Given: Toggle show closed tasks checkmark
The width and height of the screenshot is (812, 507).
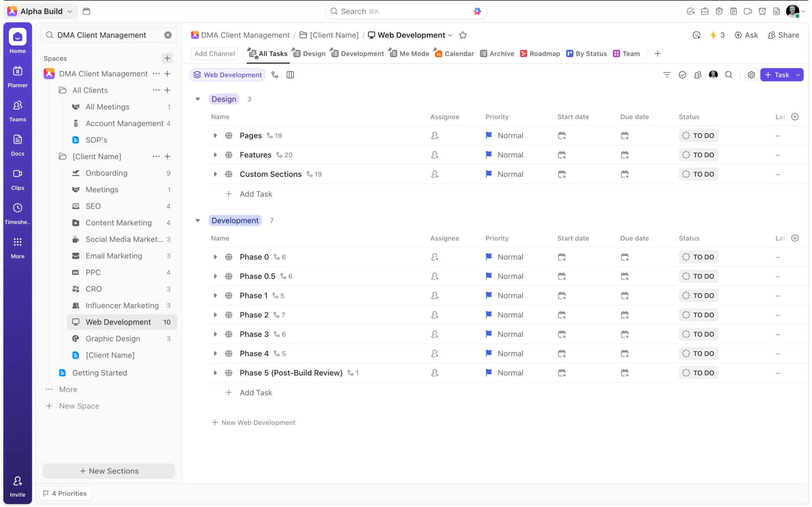Looking at the screenshot, I should pos(682,75).
